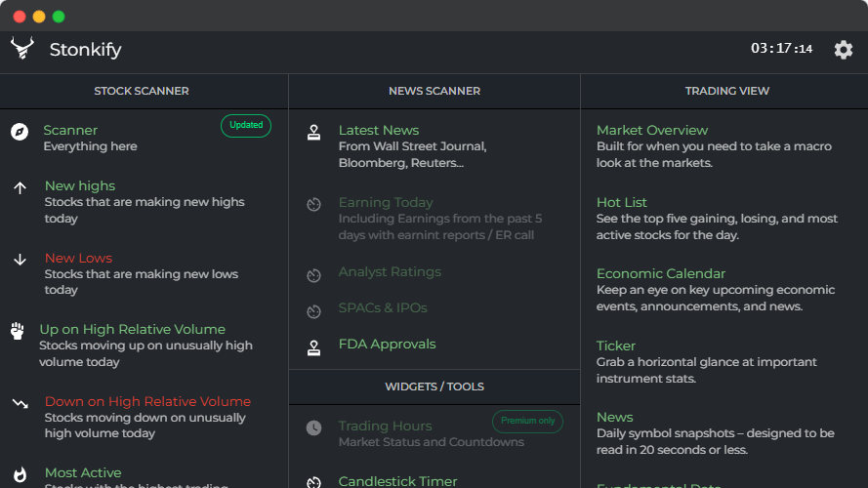Click 'Market Status and Countdowns' text
The height and width of the screenshot is (488, 868).
coord(432,442)
